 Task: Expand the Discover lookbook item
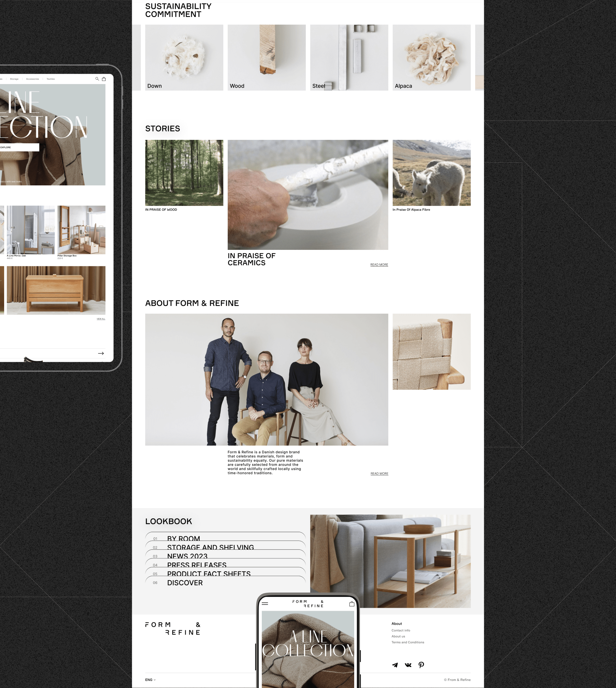(185, 583)
